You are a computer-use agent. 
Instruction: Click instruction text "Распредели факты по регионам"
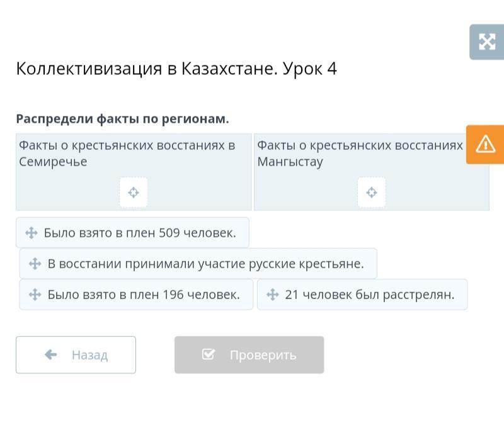122,119
